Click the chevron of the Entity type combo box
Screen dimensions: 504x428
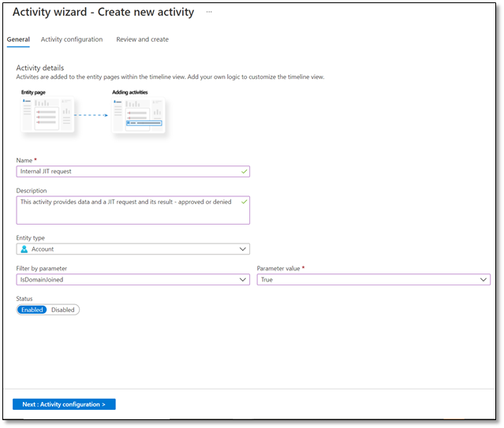[243, 249]
